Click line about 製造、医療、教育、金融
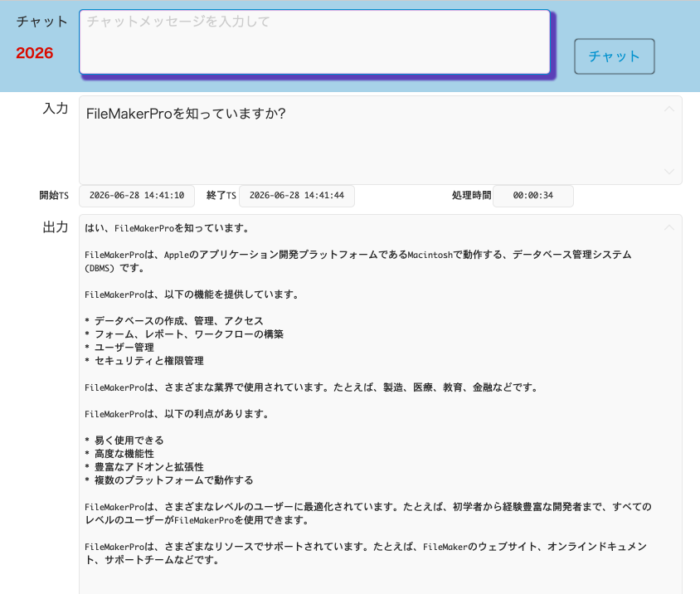This screenshot has height=594, width=700. (312, 387)
